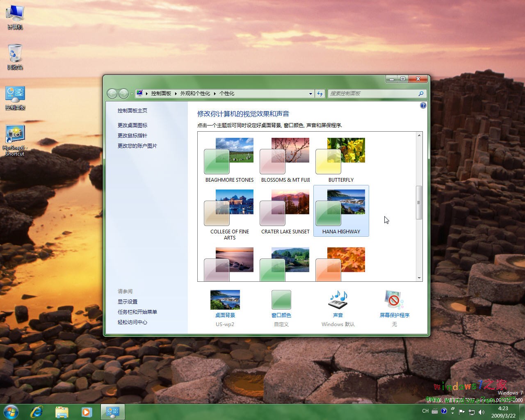The width and height of the screenshot is (525, 420).
Task: Click the Back navigation arrow
Action: [x=112, y=94]
